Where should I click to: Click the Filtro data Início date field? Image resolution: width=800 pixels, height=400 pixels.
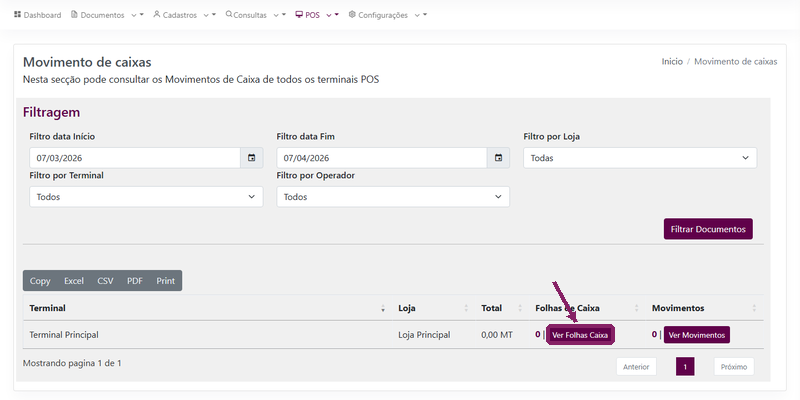click(135, 158)
